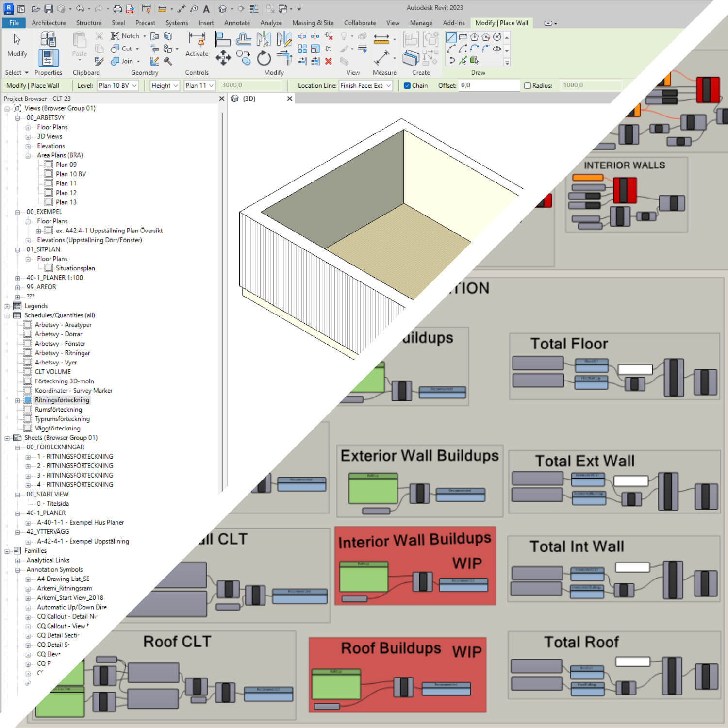Select the CLT VOLUME schedule
The height and width of the screenshot is (728, 728).
click(x=52, y=372)
